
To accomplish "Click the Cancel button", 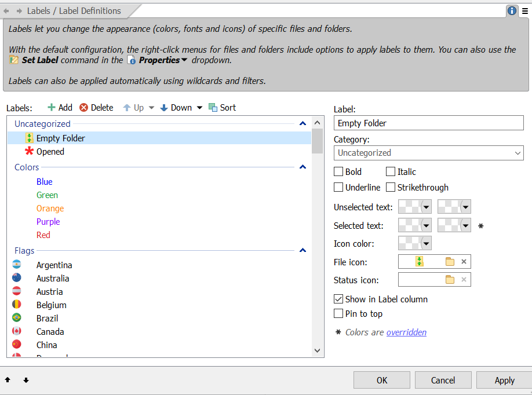I will coord(443,380).
